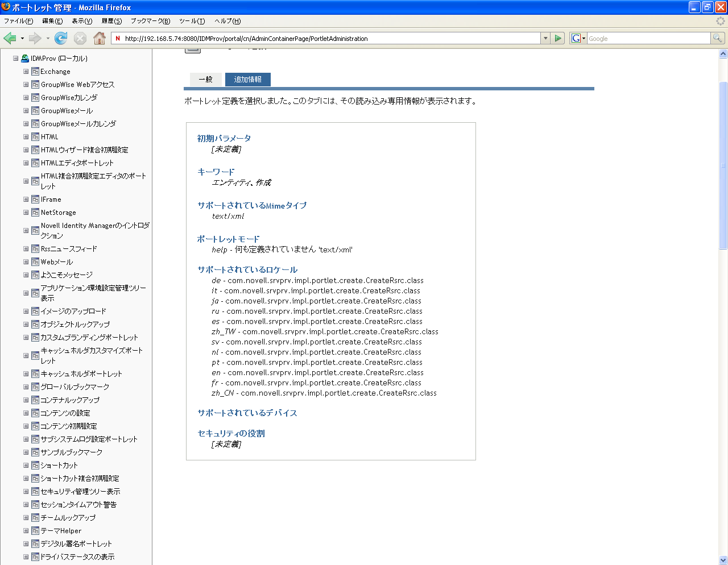Expand the Exchange tree node
Viewport: 728px width, 565px height.
pyautogui.click(x=26, y=72)
